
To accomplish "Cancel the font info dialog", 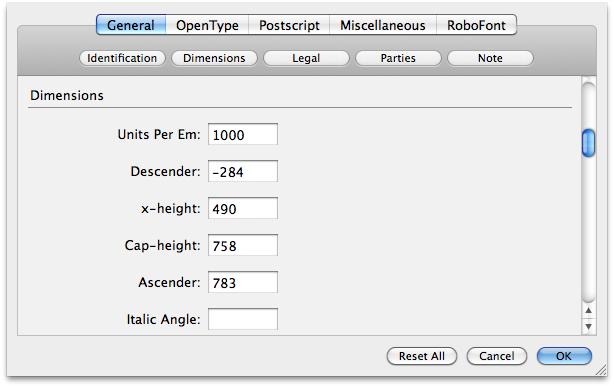I will click(x=497, y=356).
